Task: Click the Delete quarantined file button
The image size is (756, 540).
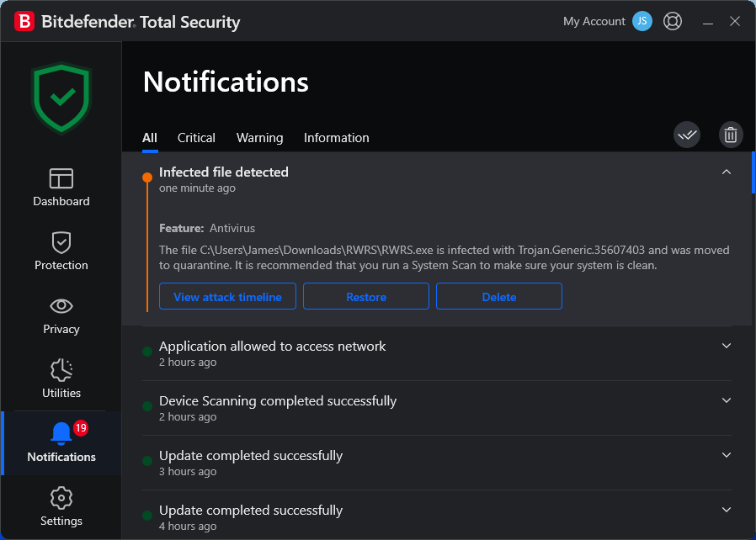Action: point(499,296)
